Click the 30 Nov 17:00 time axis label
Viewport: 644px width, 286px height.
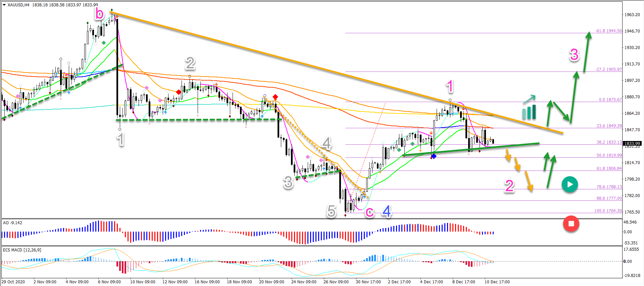point(368,282)
